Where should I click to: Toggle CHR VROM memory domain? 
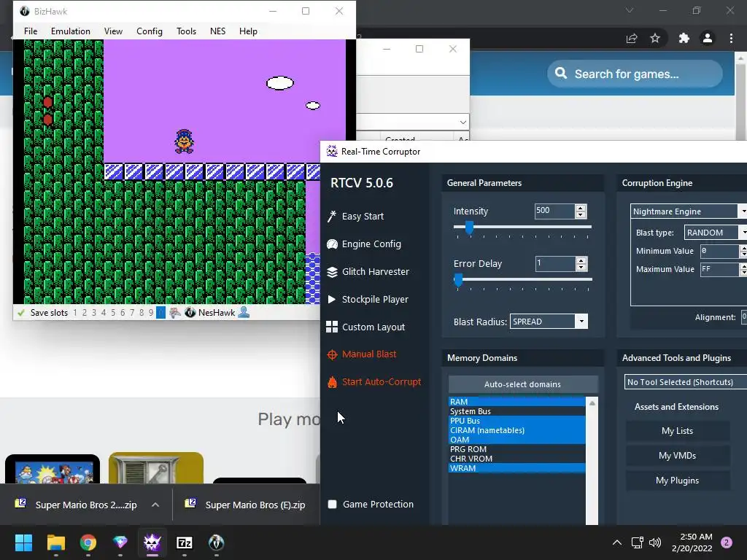tap(517, 459)
